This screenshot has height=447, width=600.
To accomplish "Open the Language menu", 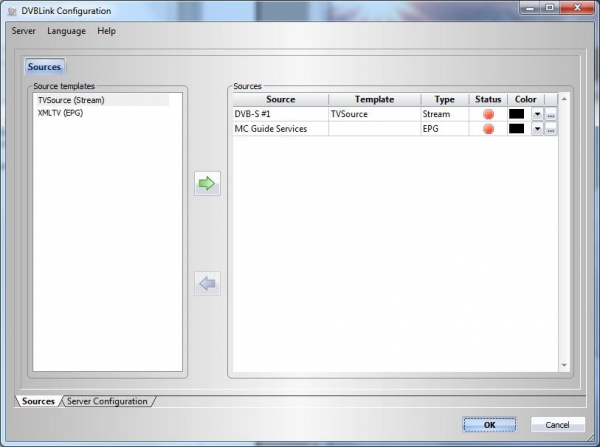I will click(66, 31).
